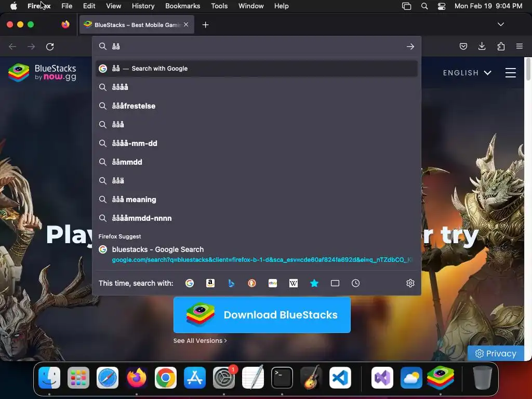Open BlueStacks site hamburger menu

click(x=511, y=73)
